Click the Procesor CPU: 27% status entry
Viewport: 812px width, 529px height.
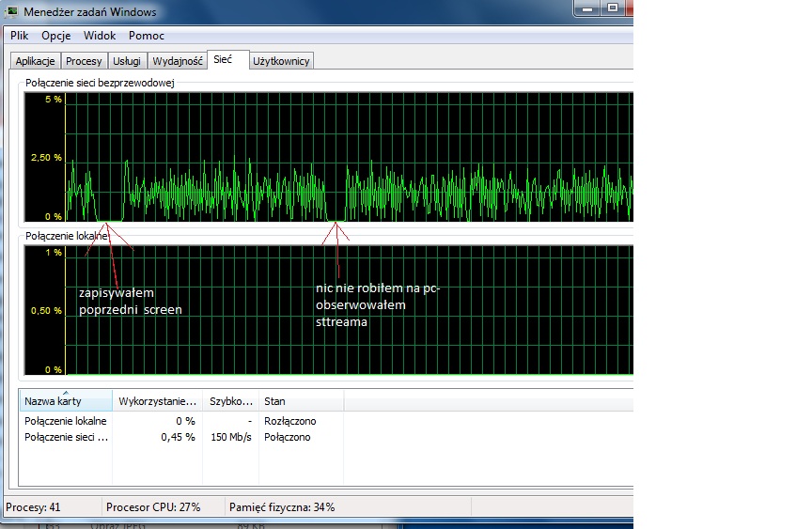pos(153,507)
